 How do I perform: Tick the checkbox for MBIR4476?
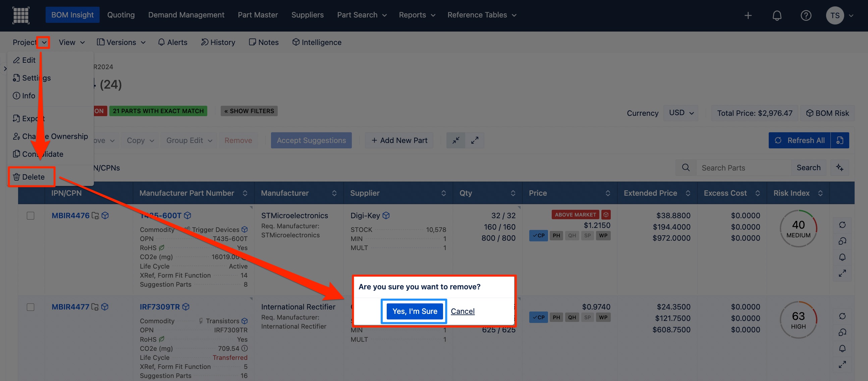tap(30, 216)
